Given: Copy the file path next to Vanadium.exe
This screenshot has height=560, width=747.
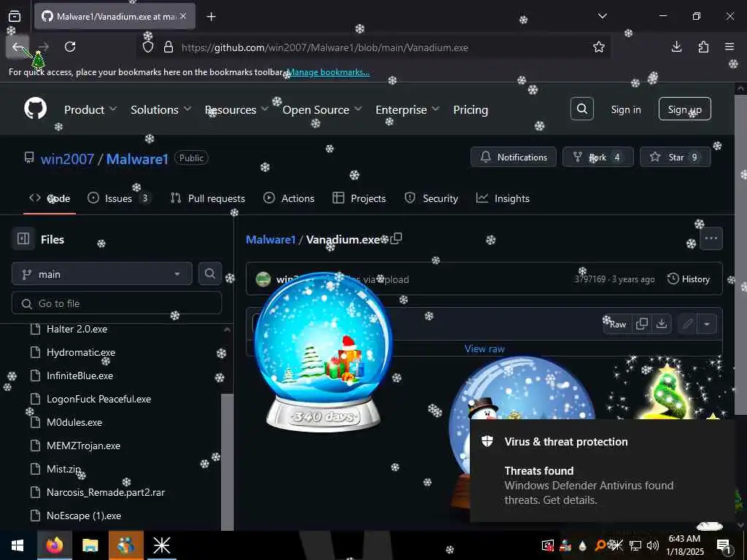Looking at the screenshot, I should point(396,238).
